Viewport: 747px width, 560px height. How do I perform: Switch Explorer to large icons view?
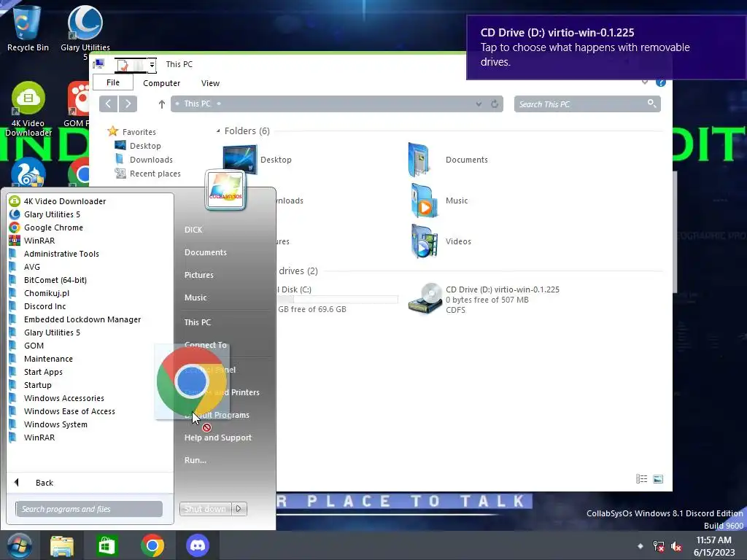pos(658,479)
